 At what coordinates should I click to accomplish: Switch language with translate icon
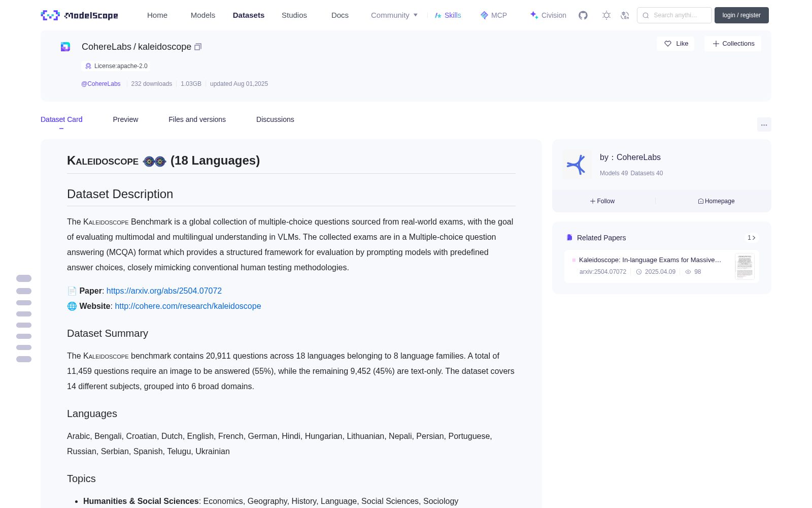(x=625, y=15)
